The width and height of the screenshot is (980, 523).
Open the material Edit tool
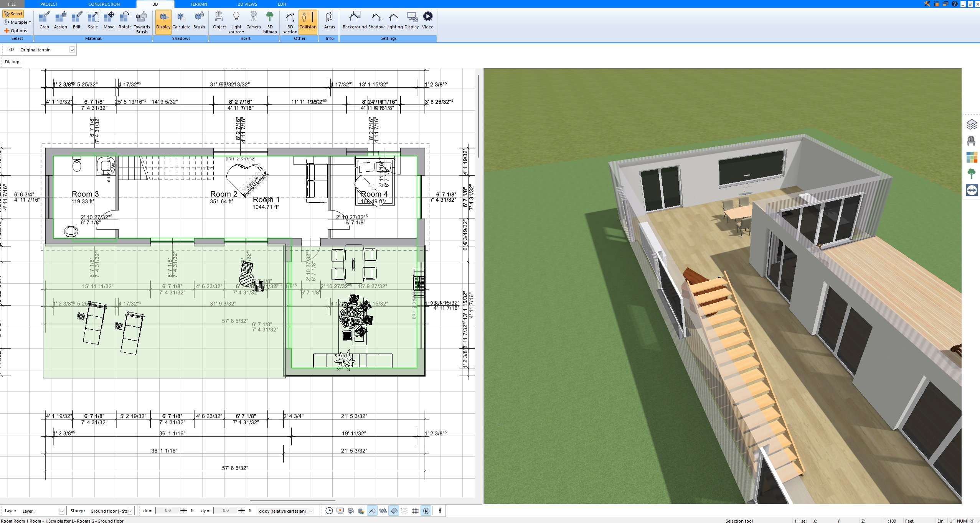77,21
